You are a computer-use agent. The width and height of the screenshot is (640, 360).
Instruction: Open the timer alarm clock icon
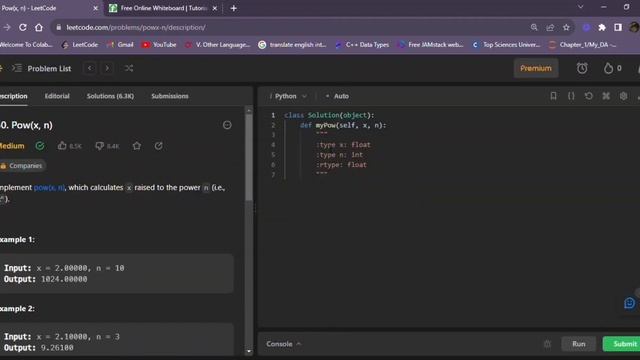pyautogui.click(x=582, y=68)
